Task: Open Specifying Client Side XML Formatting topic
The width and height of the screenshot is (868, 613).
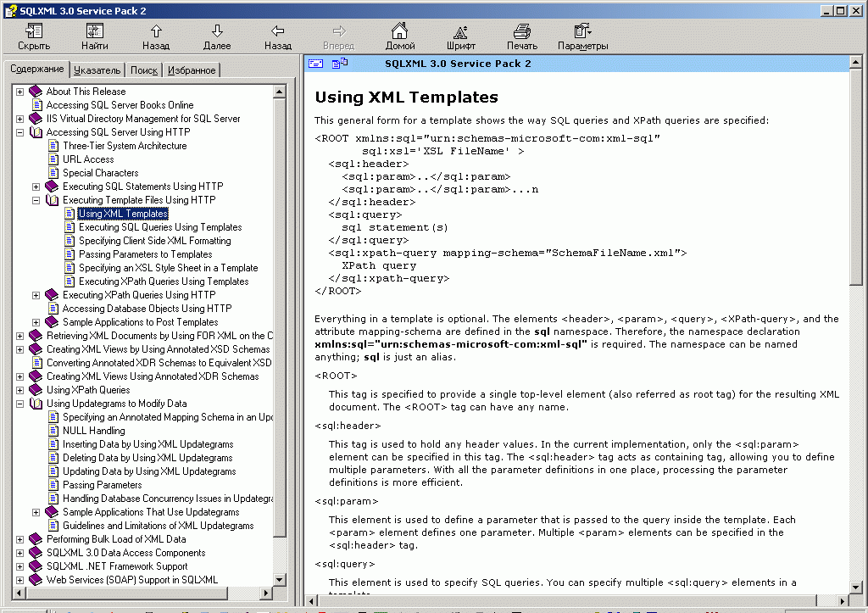Action: tap(154, 241)
